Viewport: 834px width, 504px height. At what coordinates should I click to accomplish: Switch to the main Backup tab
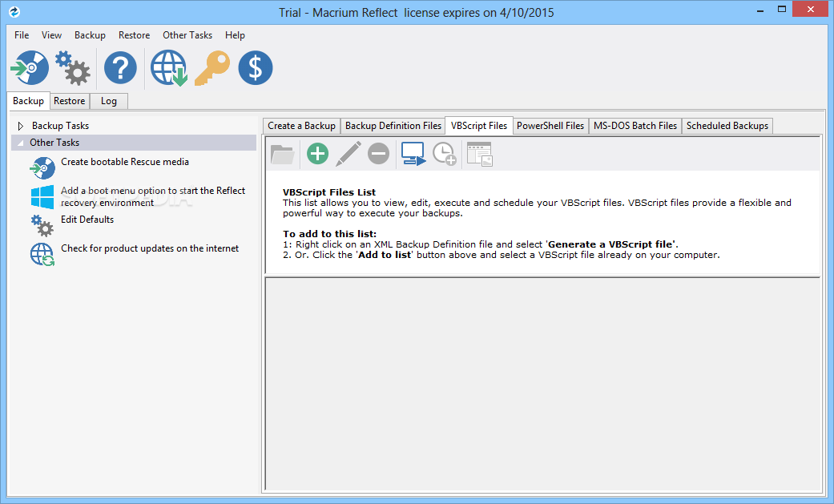coord(29,101)
